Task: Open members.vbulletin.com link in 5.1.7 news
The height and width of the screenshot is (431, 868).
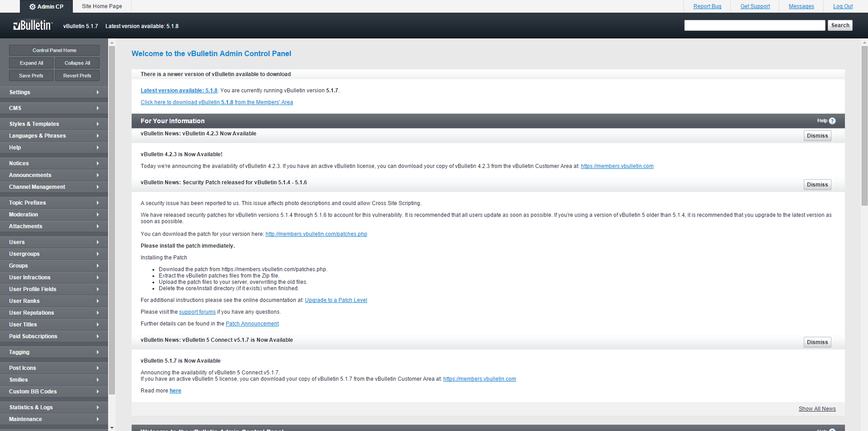Action: 479,379
